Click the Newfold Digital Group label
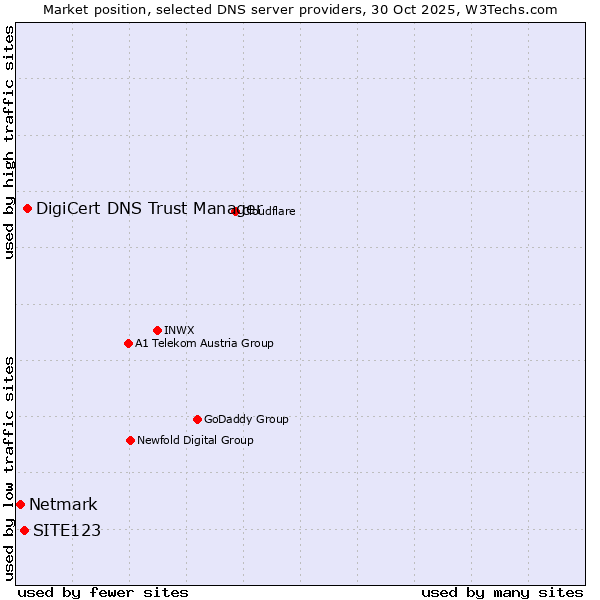Viewport: 600px width, 600px height. (195, 440)
